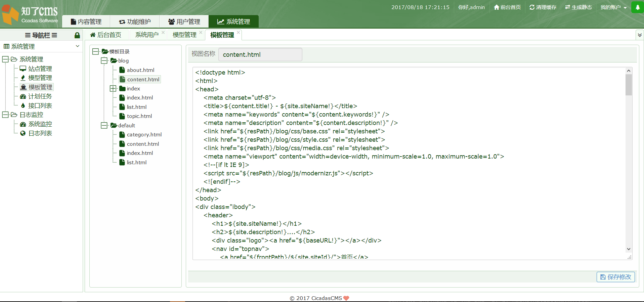Click the 你好,admin greeting
The width and height of the screenshot is (644, 302).
tap(471, 7)
